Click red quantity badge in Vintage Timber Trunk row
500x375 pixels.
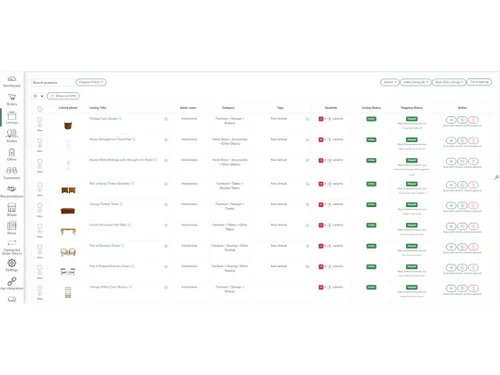click(321, 204)
